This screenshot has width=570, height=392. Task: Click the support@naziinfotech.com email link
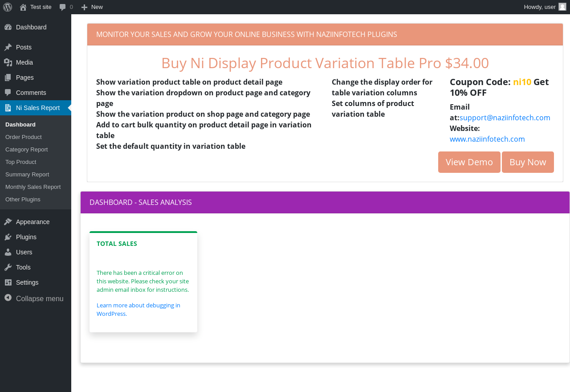(505, 118)
